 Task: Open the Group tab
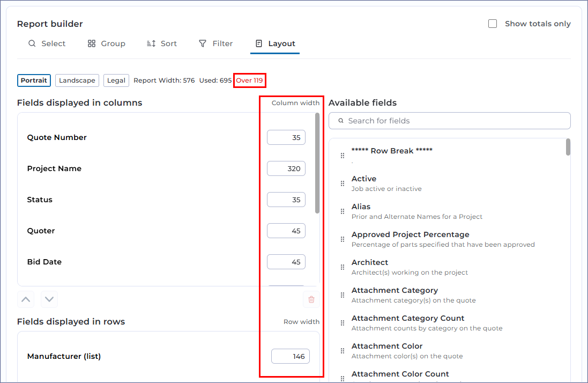click(x=107, y=43)
